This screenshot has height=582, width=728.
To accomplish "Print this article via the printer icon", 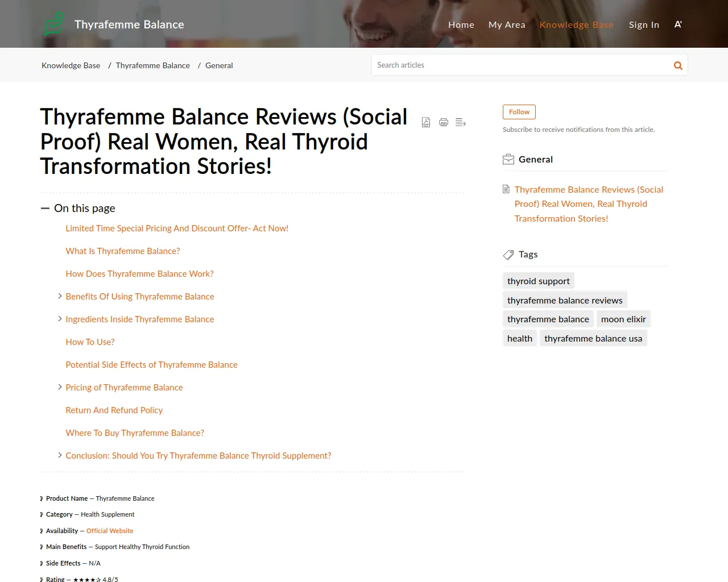I will coord(444,122).
